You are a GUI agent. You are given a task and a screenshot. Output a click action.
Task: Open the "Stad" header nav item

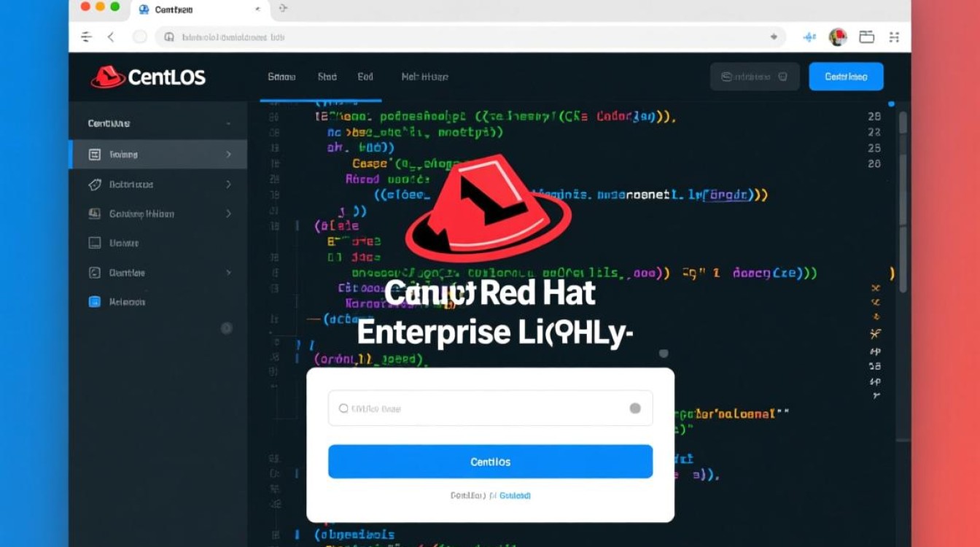coord(327,77)
